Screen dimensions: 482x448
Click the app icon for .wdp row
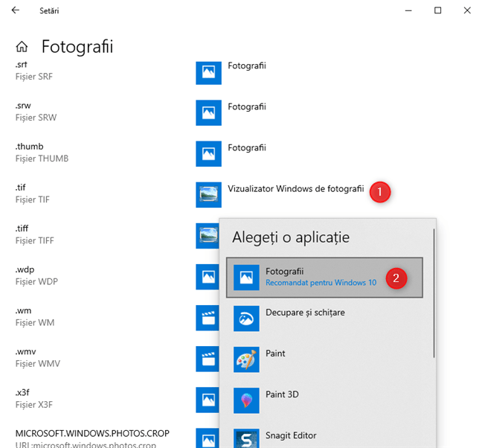coord(208,277)
